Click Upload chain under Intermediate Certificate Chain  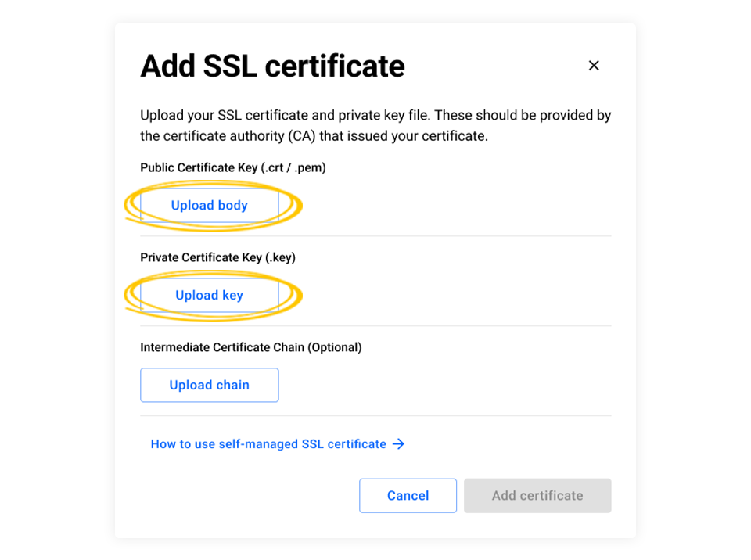pyautogui.click(x=209, y=385)
